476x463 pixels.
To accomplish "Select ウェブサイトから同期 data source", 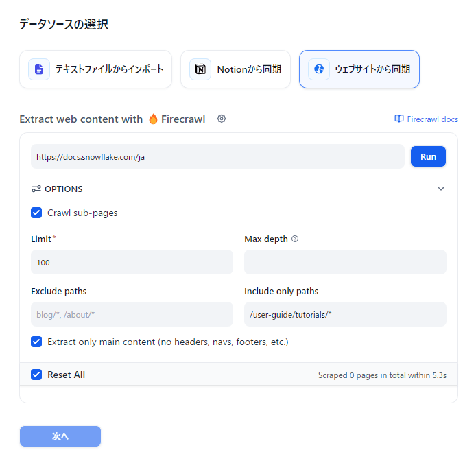I will click(x=359, y=69).
